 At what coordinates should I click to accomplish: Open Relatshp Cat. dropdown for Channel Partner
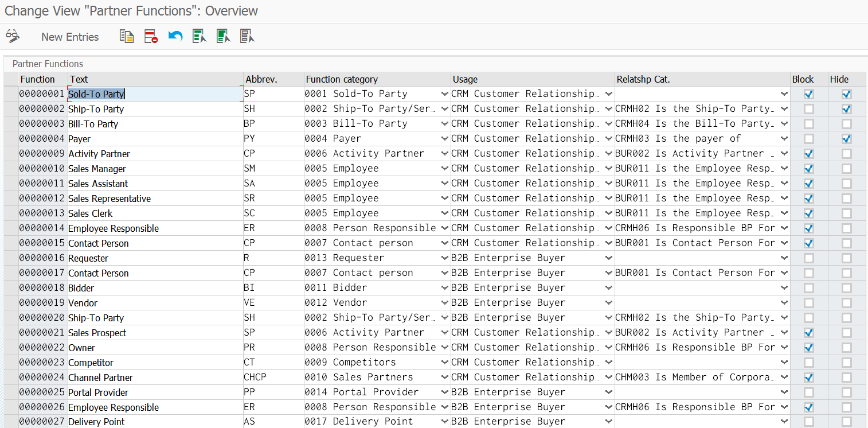[784, 378]
